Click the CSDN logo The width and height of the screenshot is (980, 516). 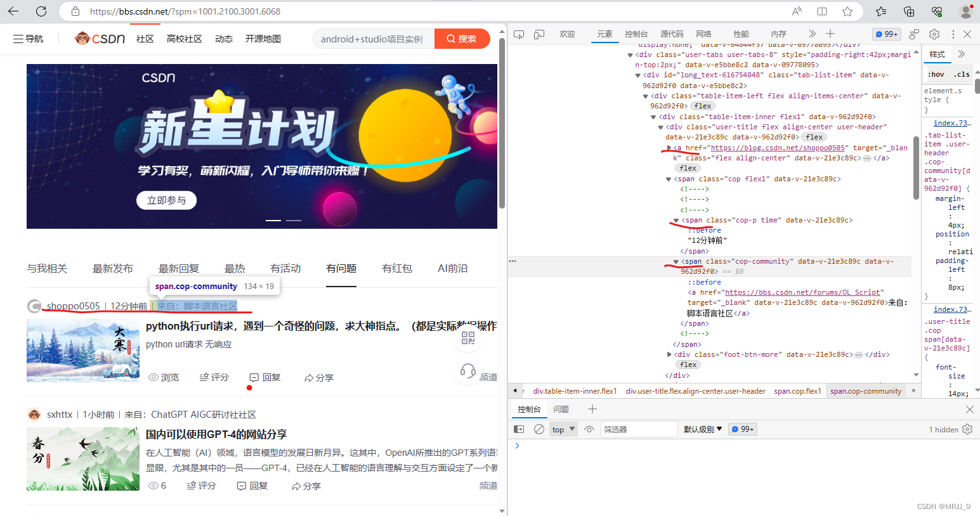pos(100,39)
